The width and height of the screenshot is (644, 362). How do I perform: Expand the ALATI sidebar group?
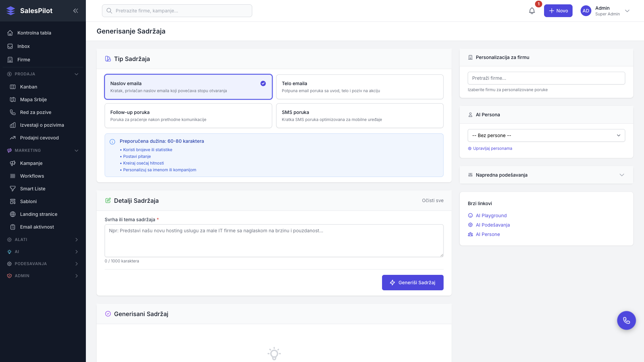click(x=43, y=240)
